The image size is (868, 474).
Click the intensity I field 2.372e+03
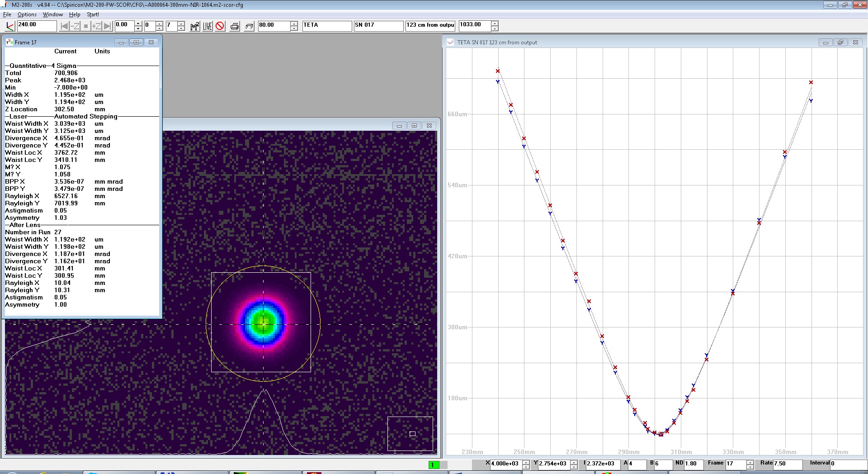(604, 465)
